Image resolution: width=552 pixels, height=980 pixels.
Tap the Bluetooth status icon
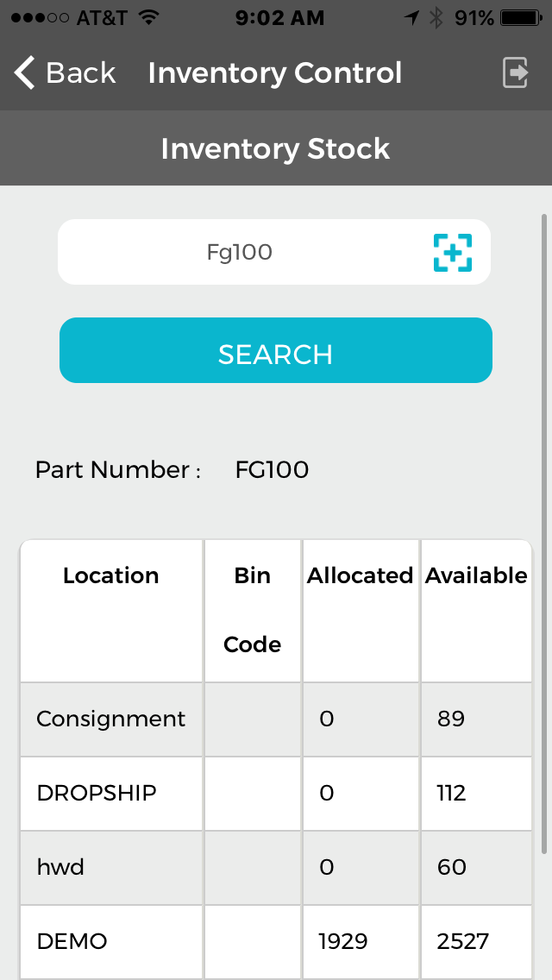point(436,18)
